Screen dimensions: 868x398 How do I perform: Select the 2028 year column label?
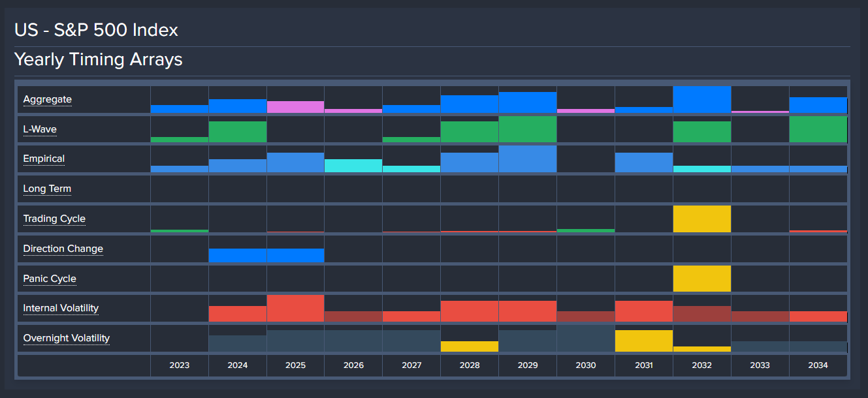coord(470,365)
